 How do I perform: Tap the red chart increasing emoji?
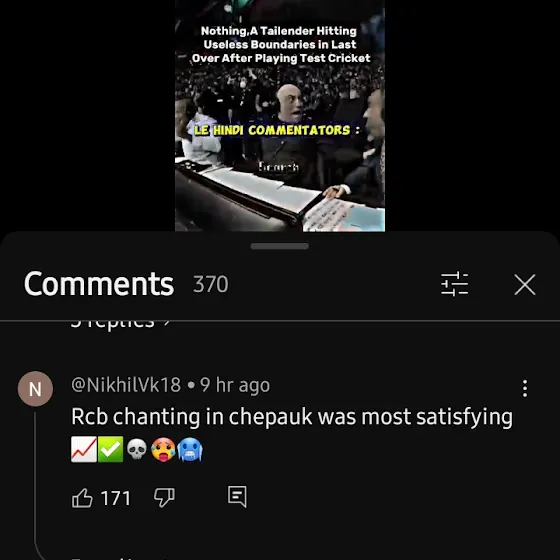[x=84, y=449]
